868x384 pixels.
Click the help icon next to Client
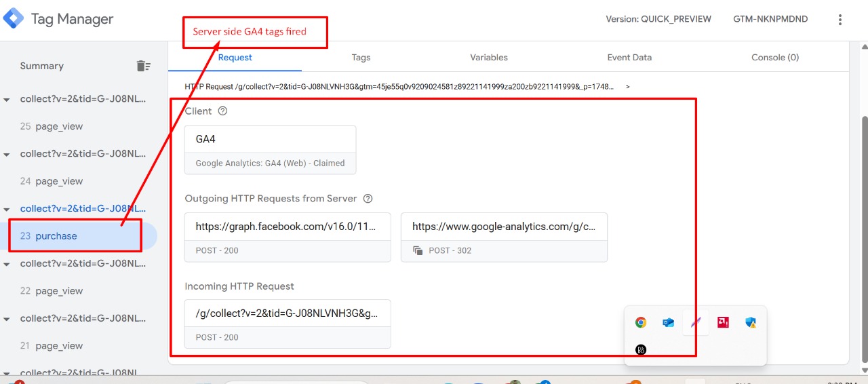pos(222,111)
